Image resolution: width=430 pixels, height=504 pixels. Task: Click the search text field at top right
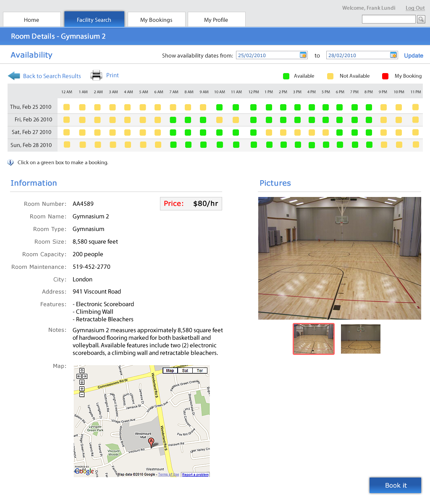click(388, 19)
